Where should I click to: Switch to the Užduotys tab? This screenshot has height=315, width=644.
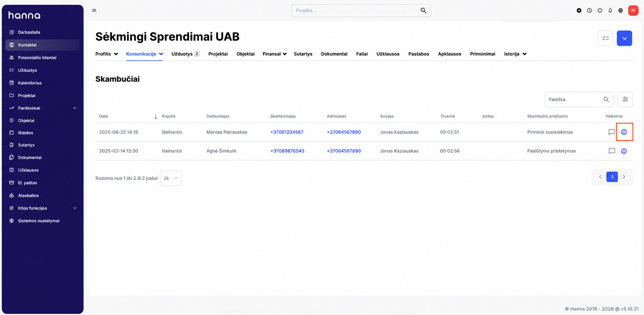tap(185, 54)
